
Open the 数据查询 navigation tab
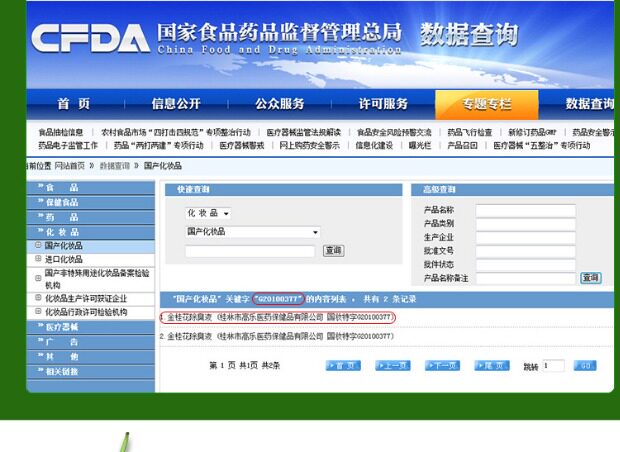pos(589,104)
